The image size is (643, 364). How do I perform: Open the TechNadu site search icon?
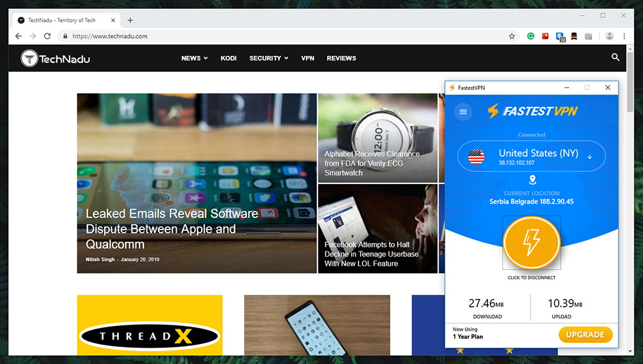[x=615, y=57]
